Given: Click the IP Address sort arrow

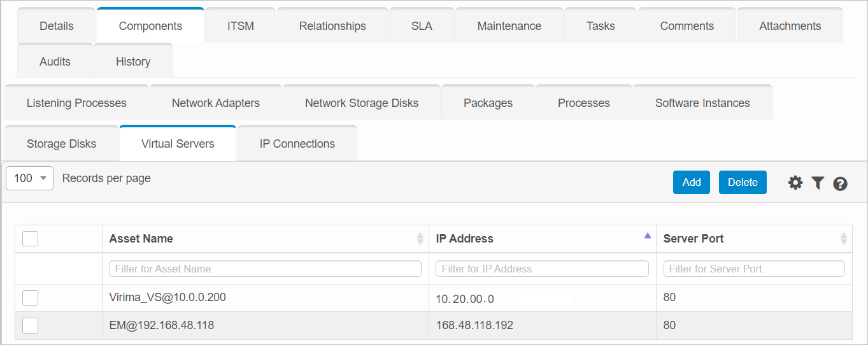Looking at the screenshot, I should coord(647,236).
